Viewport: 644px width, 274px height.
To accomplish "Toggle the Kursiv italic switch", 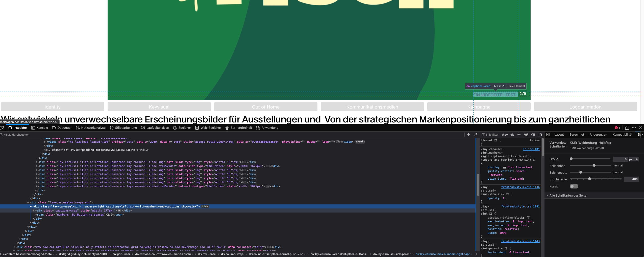I will click(x=574, y=186).
